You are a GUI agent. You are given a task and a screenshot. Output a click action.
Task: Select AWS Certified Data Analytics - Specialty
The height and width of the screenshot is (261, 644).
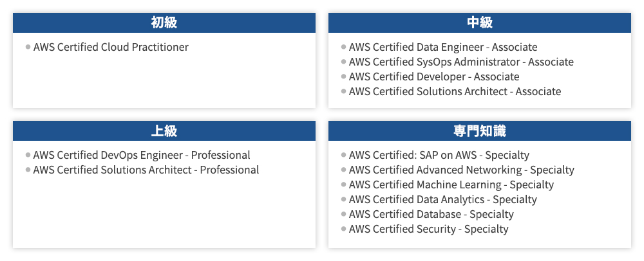[443, 199]
